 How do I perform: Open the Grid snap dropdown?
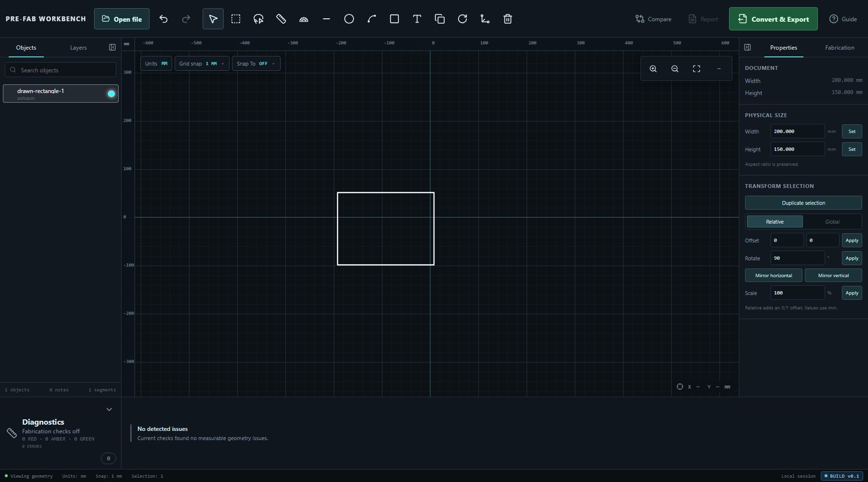(x=202, y=64)
